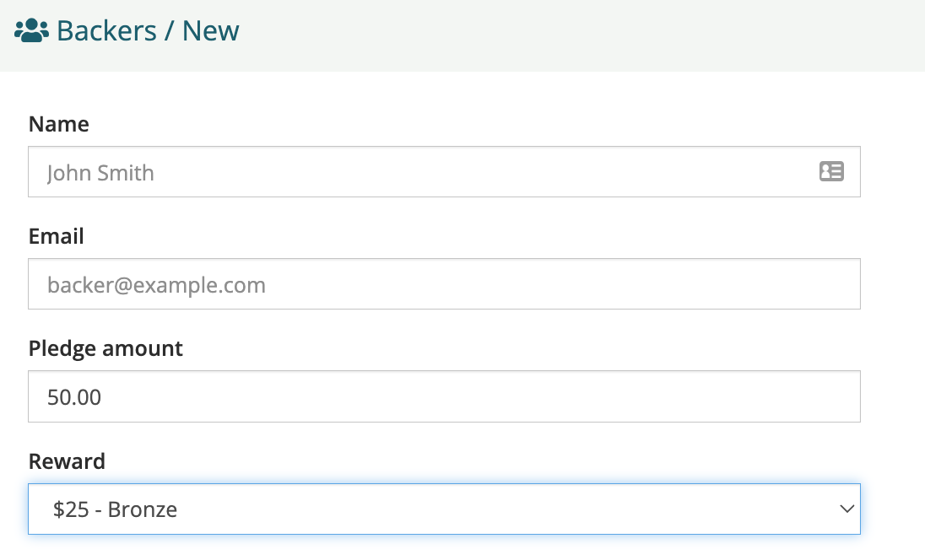Expand the Reward select showing $25 - Bronze
Screen dimensions: 925x560
tap(444, 509)
